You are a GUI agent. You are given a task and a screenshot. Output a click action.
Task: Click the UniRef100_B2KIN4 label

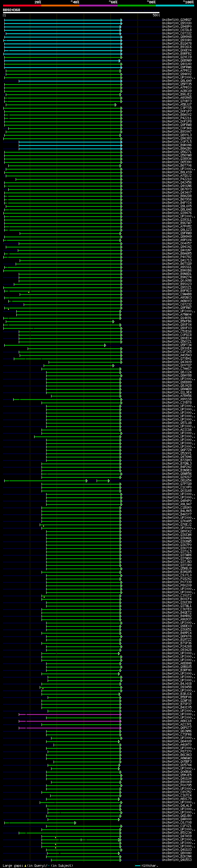[x=177, y=856]
